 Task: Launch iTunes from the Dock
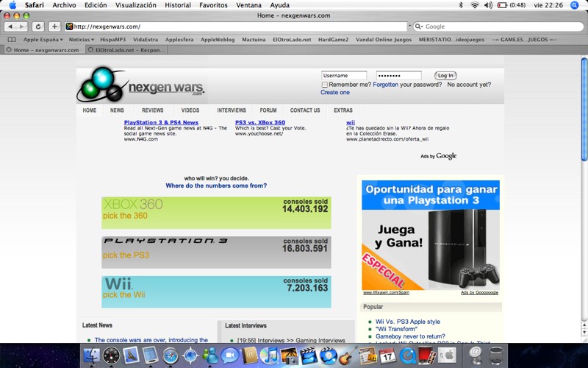click(269, 355)
